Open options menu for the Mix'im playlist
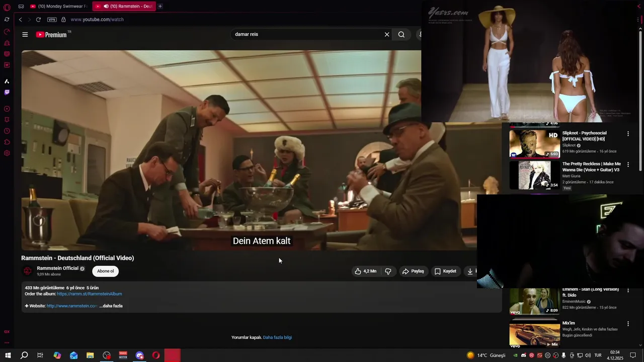Viewport: 644px width, 362px height. [x=628, y=324]
